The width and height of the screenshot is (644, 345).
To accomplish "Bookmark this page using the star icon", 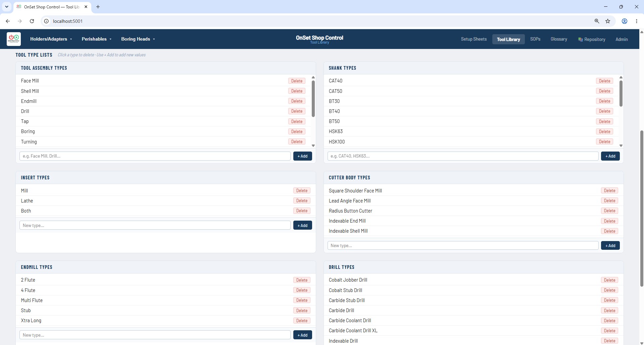I will click(x=608, y=21).
